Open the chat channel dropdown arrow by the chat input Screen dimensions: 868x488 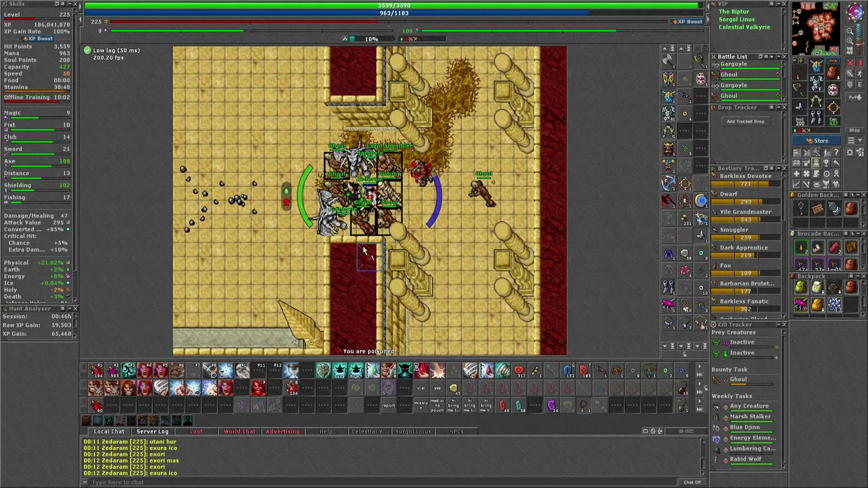85,482
